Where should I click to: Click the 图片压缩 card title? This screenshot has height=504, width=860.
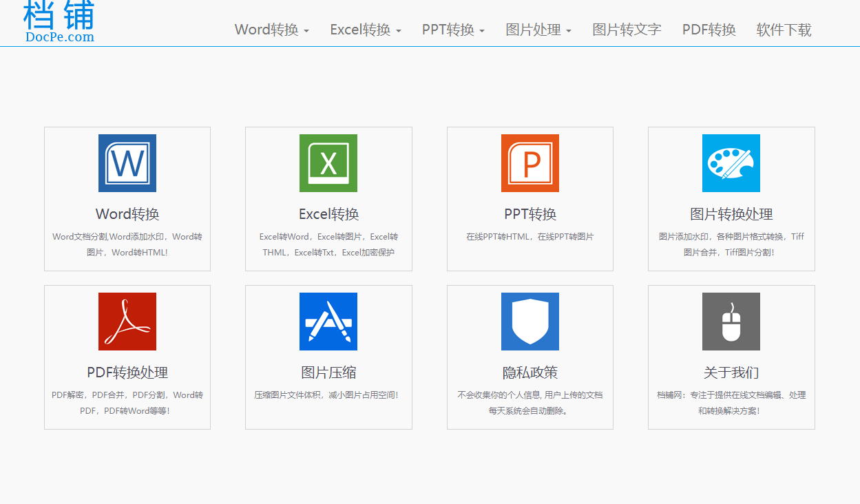tap(328, 372)
